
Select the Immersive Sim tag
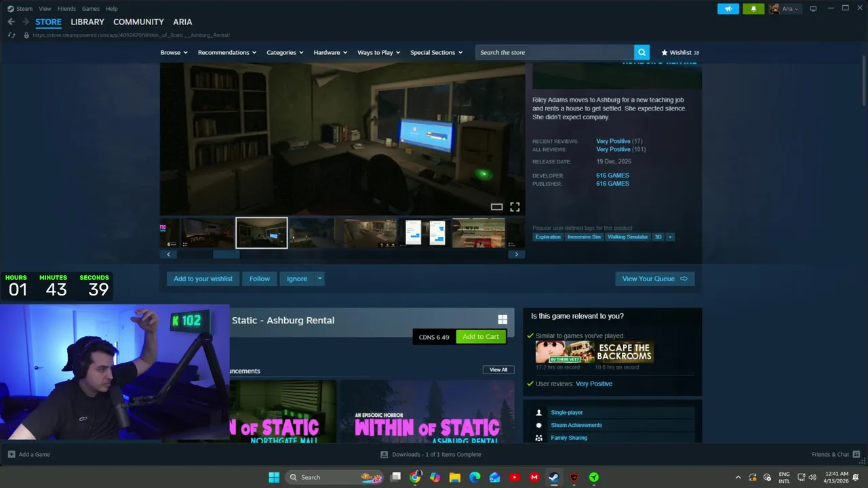584,237
